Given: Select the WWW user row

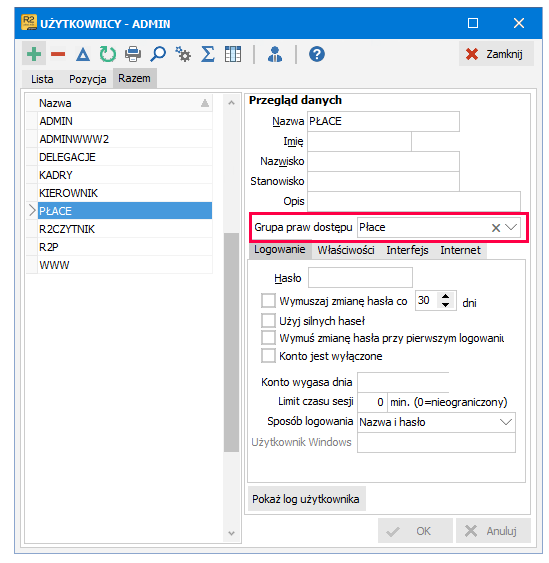Looking at the screenshot, I should point(124,265).
